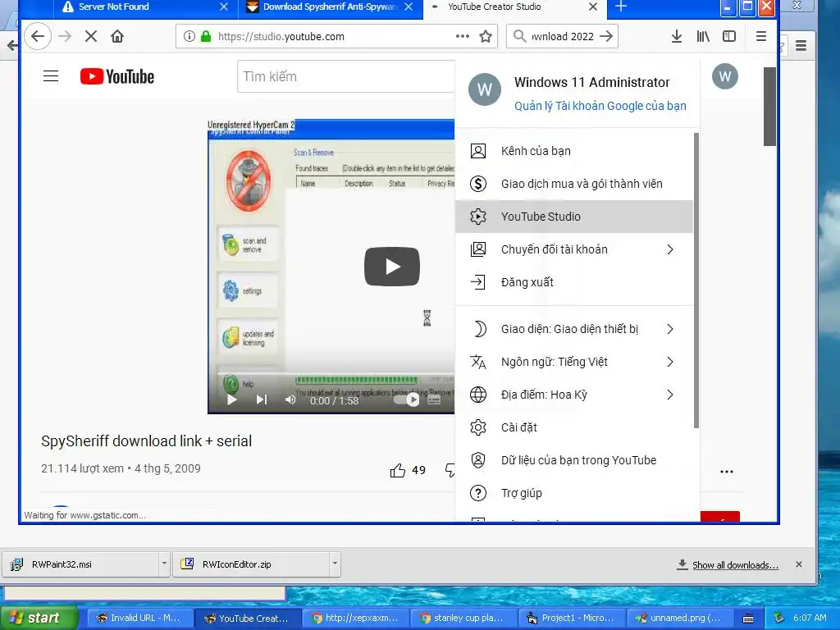
Task: Open the Firefox hamburger menu
Action: pos(760,36)
